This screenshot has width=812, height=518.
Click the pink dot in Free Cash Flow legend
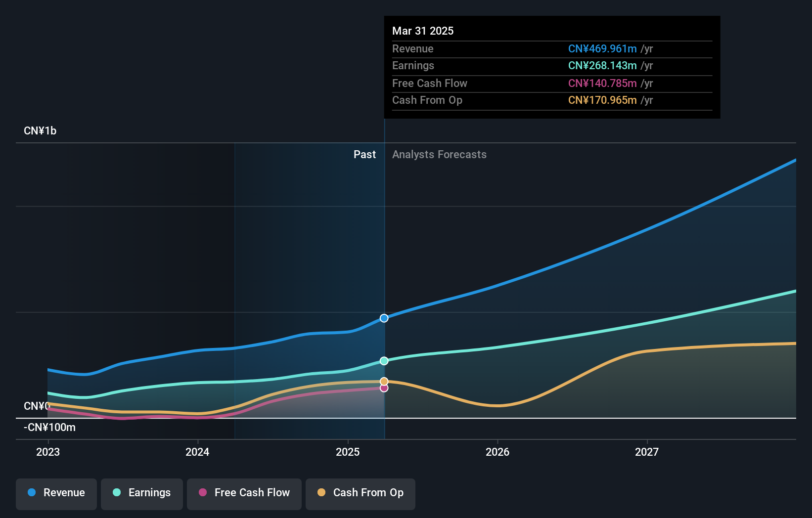203,493
